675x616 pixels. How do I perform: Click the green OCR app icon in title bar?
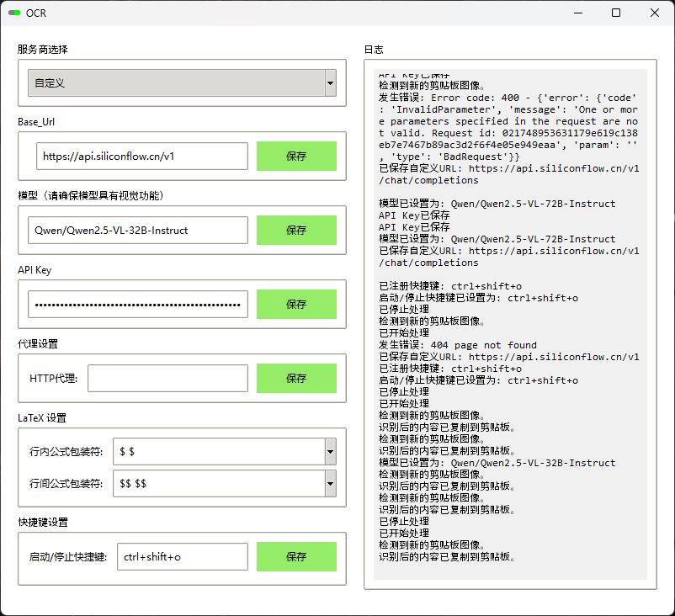click(x=13, y=13)
